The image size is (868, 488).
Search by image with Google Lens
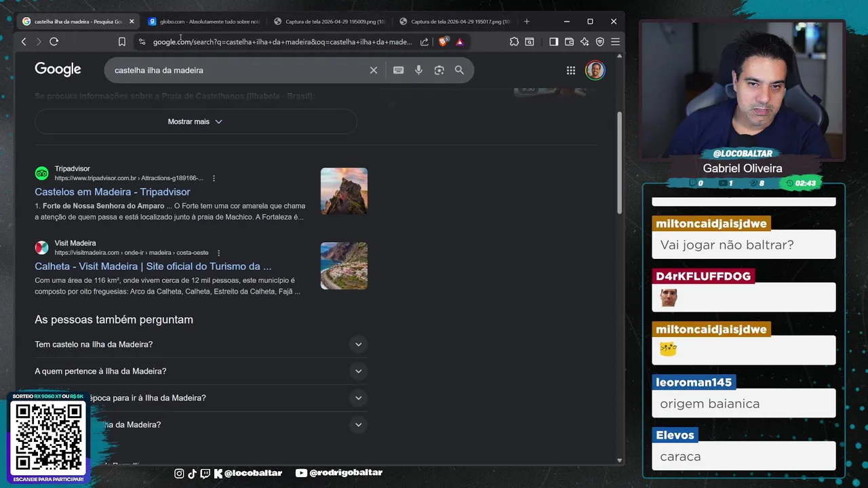click(x=439, y=70)
